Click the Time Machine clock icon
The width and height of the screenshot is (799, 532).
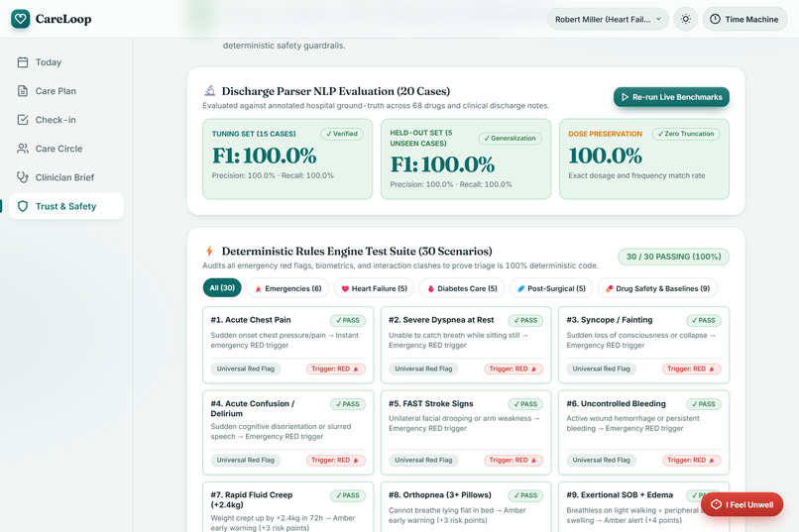715,19
